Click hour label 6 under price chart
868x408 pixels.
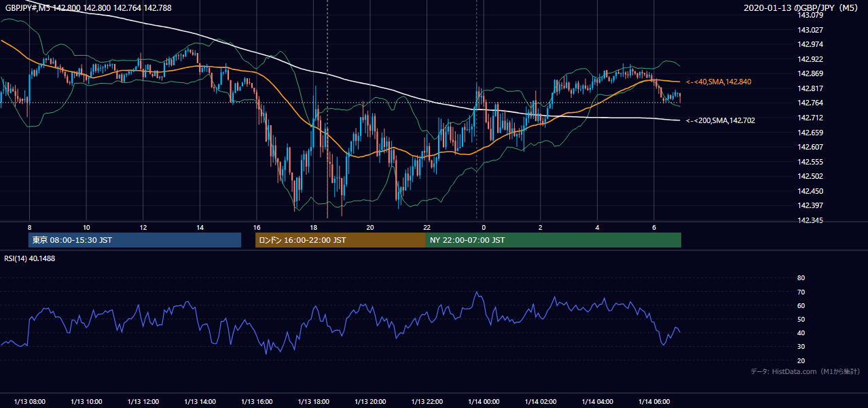654,227
